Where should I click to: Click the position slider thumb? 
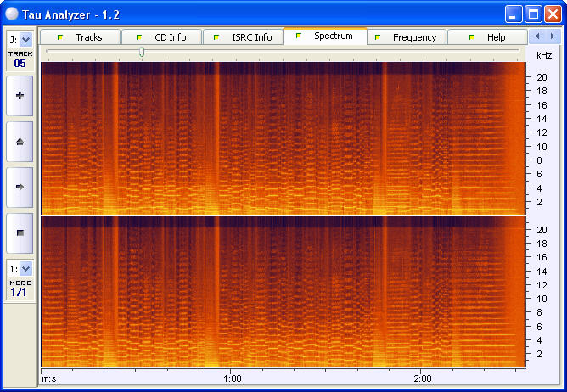point(142,52)
